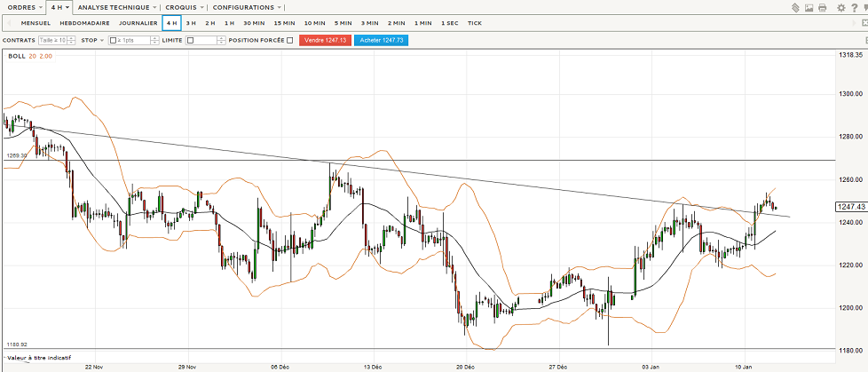Screen dimensions: 868x372
Task: Open the Ordres dropdown menu
Action: click(x=23, y=7)
